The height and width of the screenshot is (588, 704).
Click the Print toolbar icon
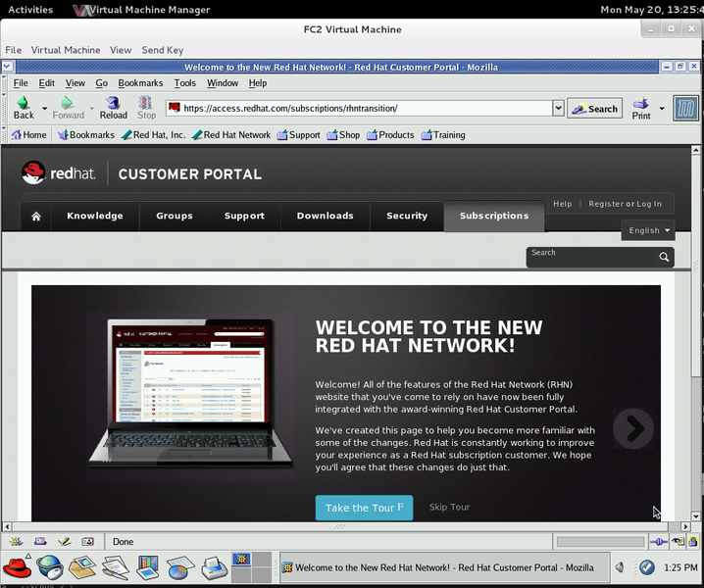(641, 103)
